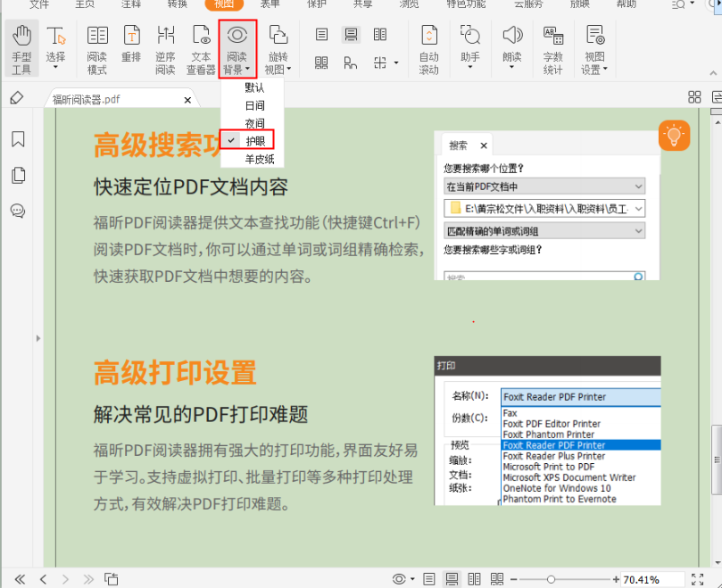Enter fullscreen via bottom-right button
This screenshot has width=722, height=588.
click(x=697, y=578)
